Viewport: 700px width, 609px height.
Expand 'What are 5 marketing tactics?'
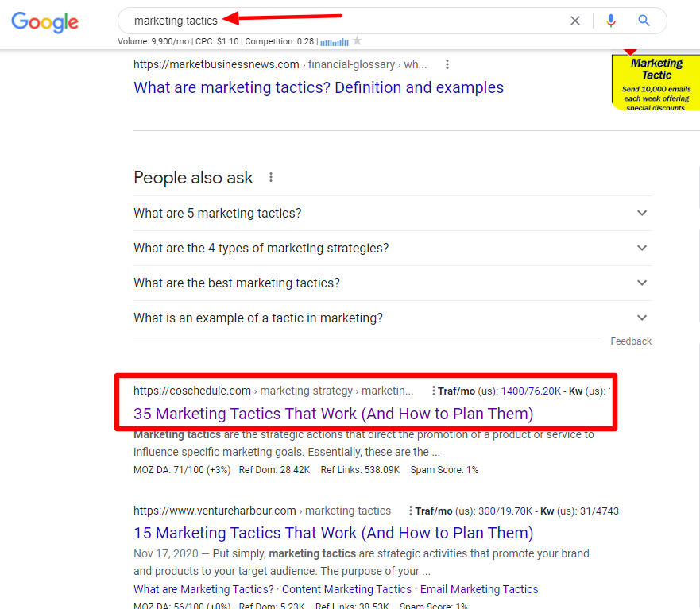pos(393,214)
